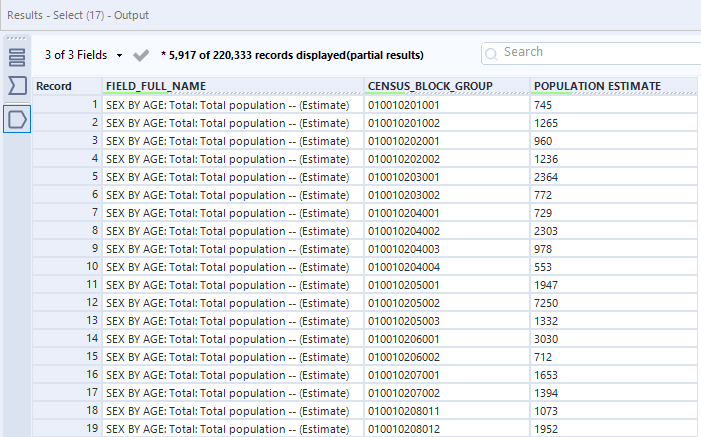Select record row number 10
This screenshot has width=701, height=437.
pyautogui.click(x=67, y=267)
